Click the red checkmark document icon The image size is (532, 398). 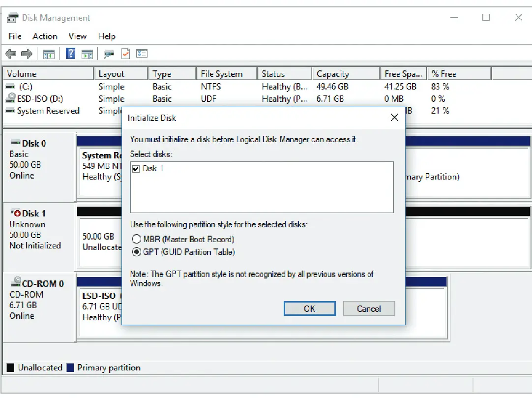(x=125, y=54)
